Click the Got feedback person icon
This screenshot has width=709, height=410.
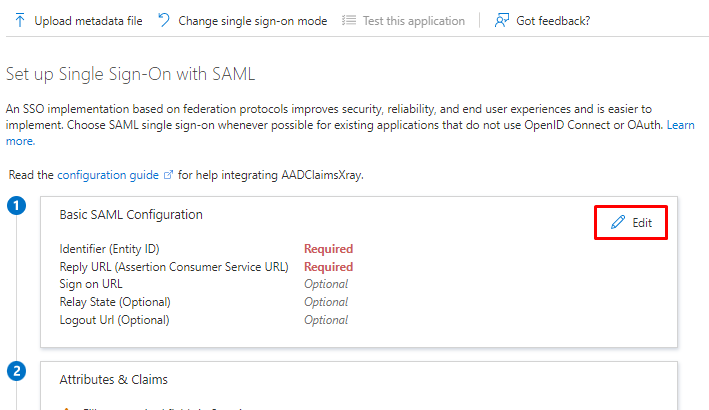502,21
